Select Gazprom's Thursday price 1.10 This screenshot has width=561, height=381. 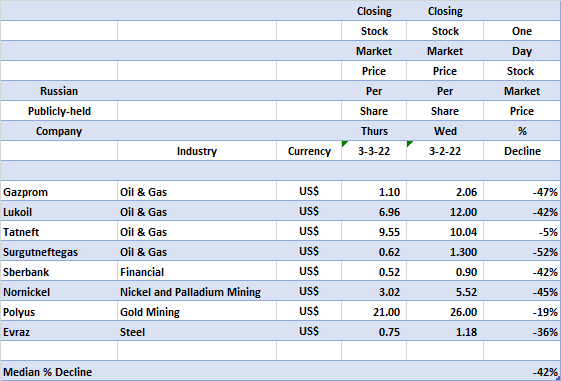(x=374, y=192)
